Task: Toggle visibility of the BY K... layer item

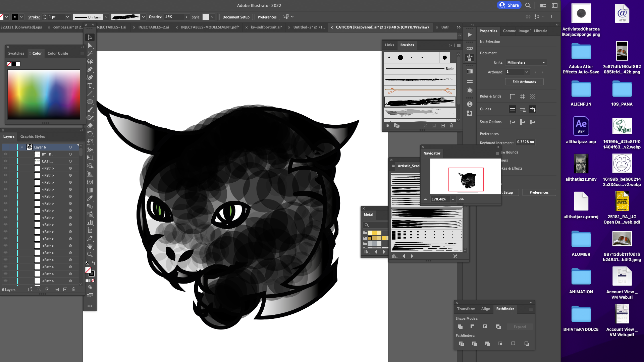Action: coord(5,154)
